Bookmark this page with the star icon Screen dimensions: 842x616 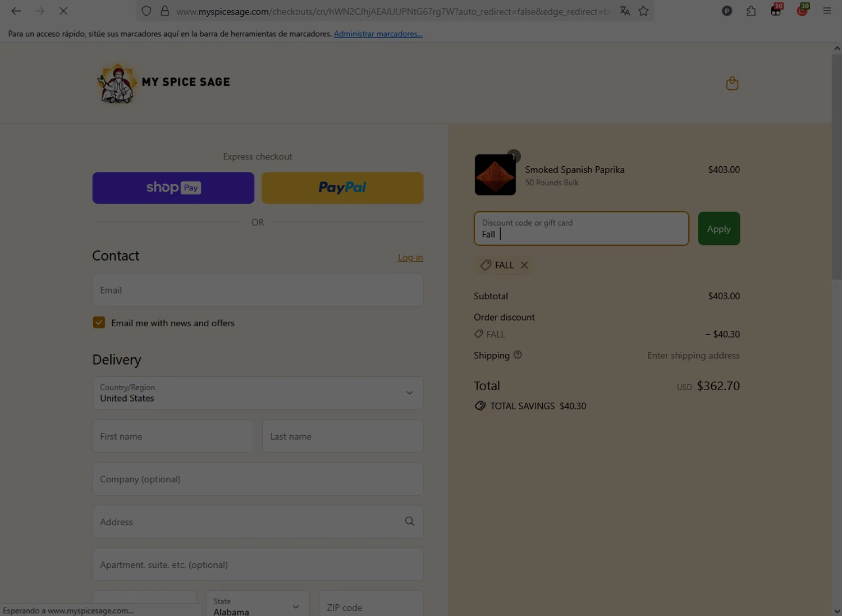(643, 11)
